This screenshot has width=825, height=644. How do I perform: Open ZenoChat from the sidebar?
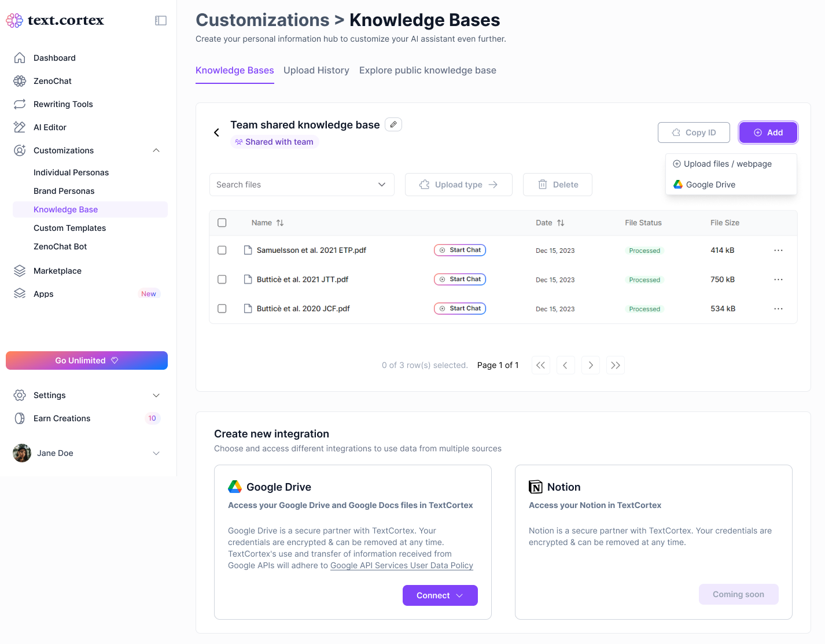51,81
